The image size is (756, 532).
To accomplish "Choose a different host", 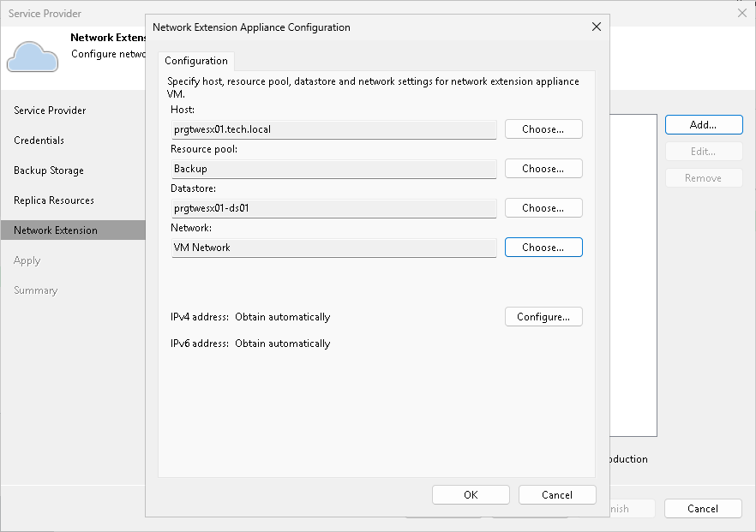I will point(543,129).
